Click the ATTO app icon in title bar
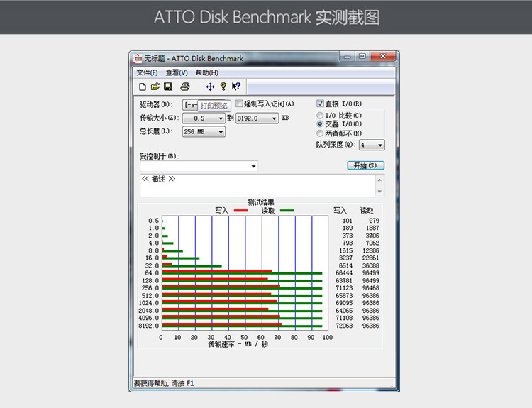 click(138, 58)
